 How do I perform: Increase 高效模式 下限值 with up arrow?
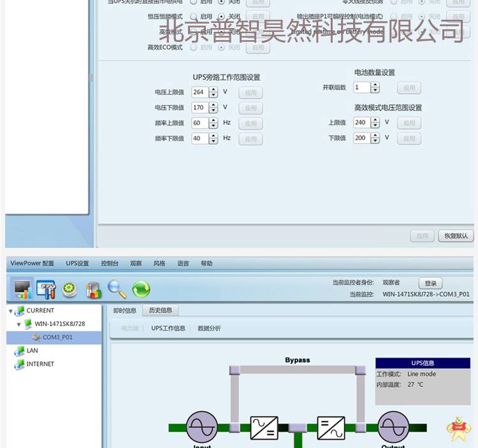point(375,135)
